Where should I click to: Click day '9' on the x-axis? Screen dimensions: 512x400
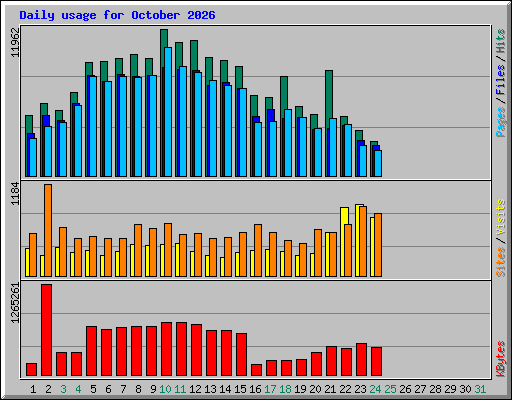click(x=153, y=389)
